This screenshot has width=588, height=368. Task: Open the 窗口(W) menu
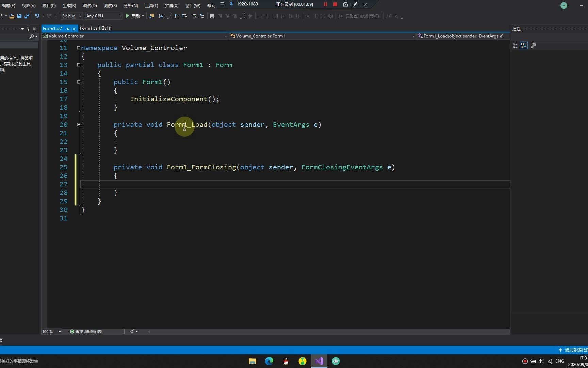click(193, 5)
